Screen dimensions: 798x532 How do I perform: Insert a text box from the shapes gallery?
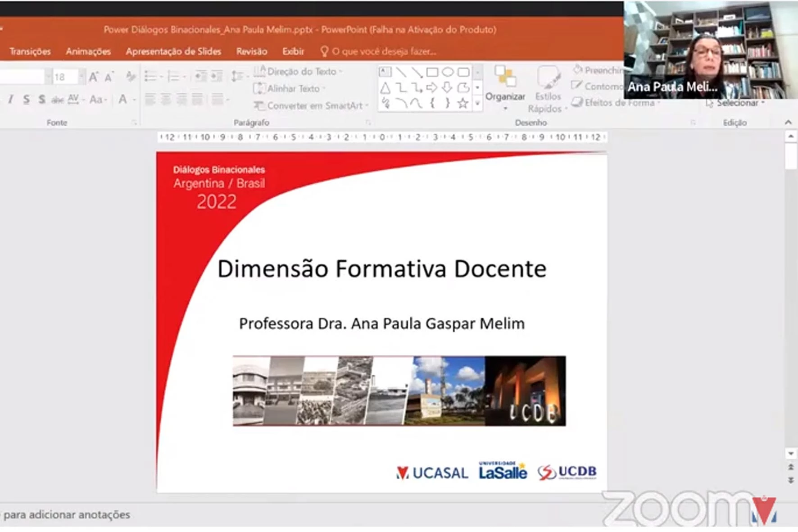[x=385, y=72]
